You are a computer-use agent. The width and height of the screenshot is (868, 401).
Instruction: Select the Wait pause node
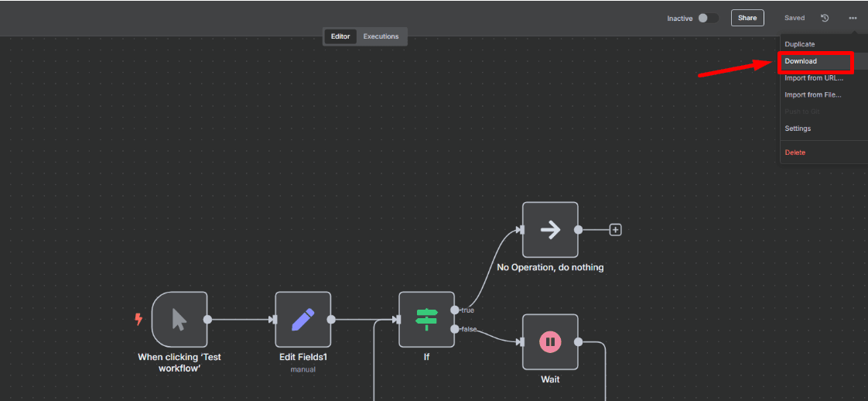(x=550, y=341)
